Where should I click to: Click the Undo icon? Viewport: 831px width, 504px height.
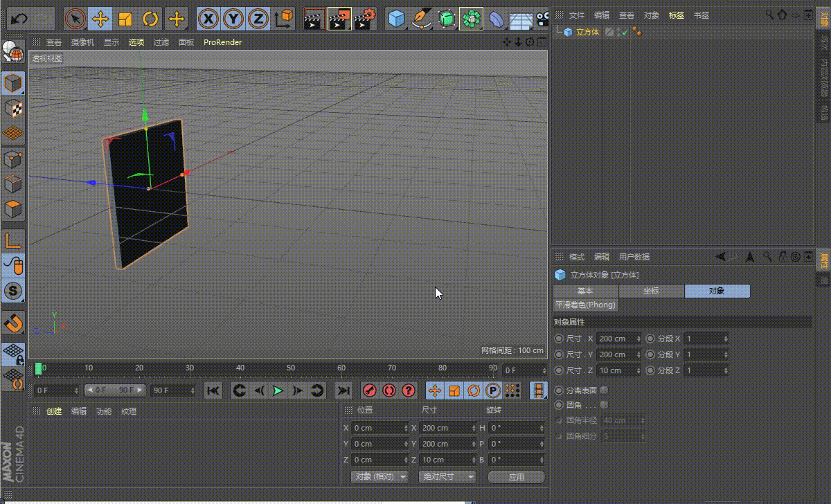[18, 19]
